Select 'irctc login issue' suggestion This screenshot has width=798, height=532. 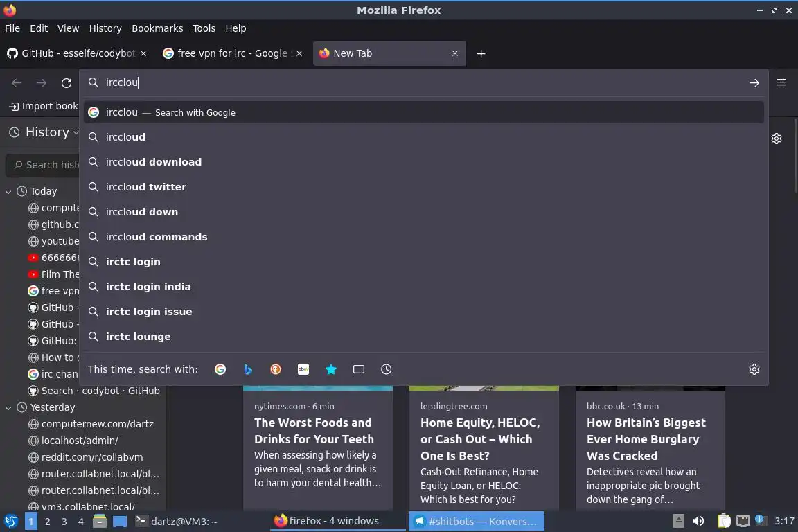424,312
